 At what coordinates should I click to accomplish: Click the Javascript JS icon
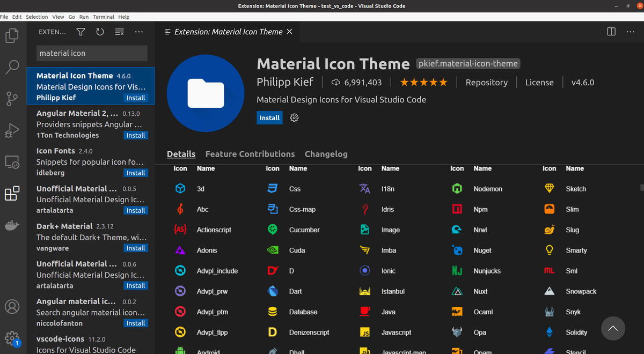[x=365, y=333]
